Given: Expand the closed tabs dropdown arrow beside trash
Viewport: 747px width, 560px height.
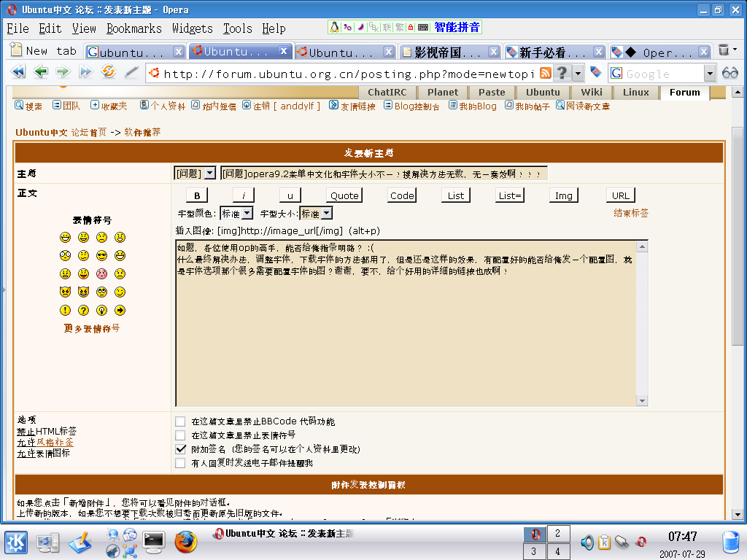Looking at the screenshot, I should pos(735,50).
